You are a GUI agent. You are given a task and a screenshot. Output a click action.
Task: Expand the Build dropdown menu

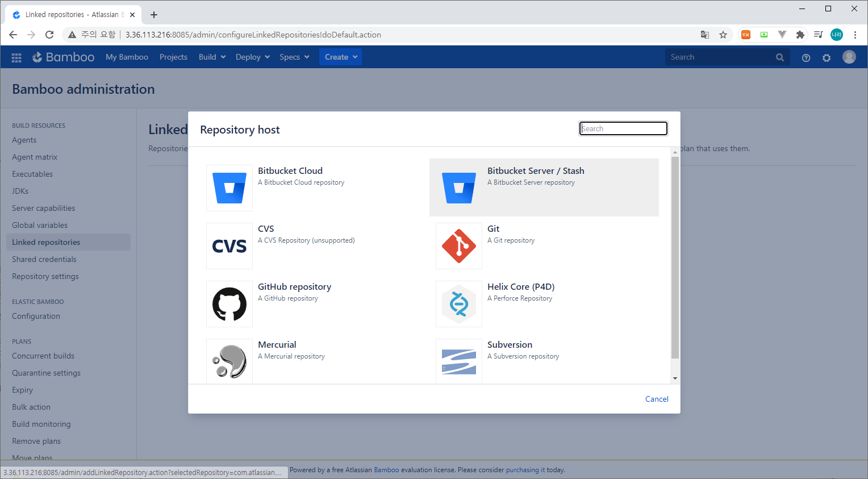212,57
